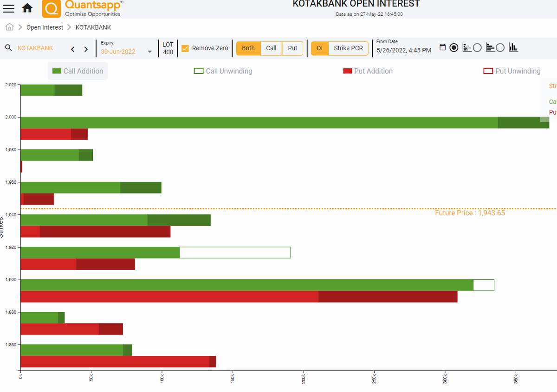
Task: Click the search magnifier icon
Action: pyautogui.click(x=8, y=48)
